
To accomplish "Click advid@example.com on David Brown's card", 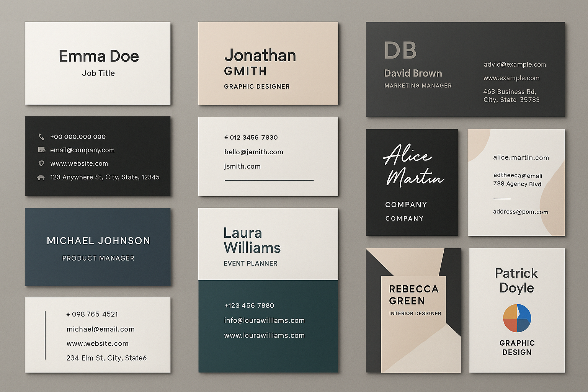I will [x=514, y=64].
